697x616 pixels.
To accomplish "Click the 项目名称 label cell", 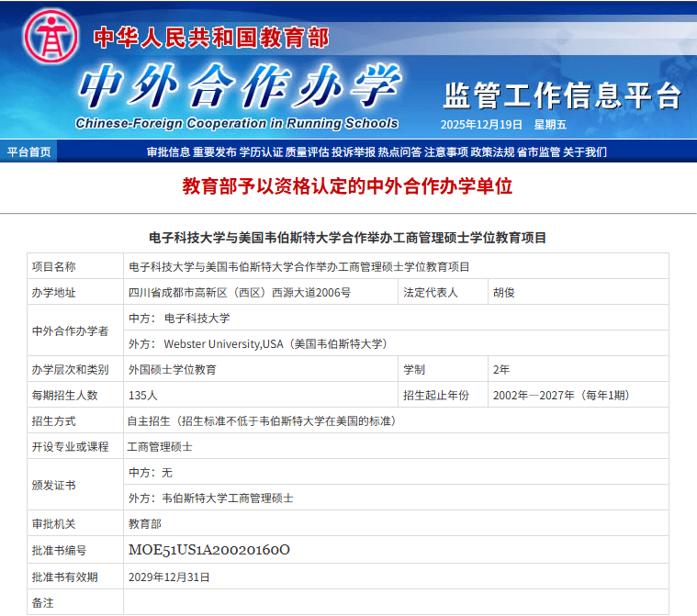I will 75,266.
